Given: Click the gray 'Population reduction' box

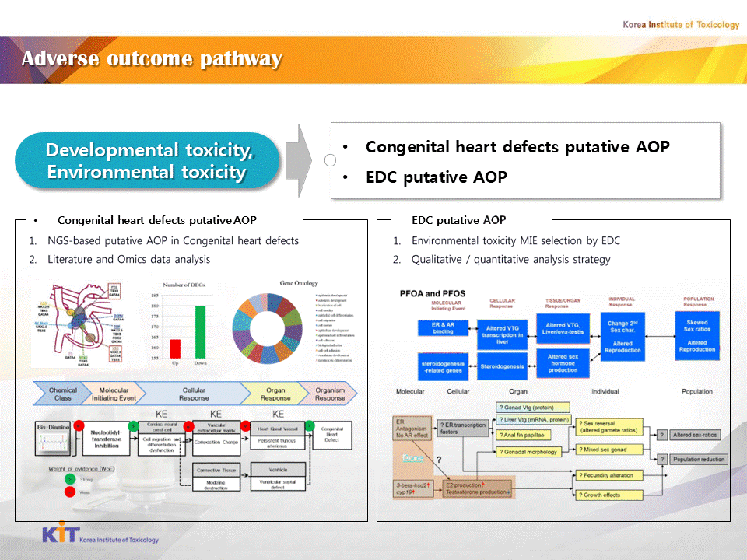Looking at the screenshot, I should [699, 459].
